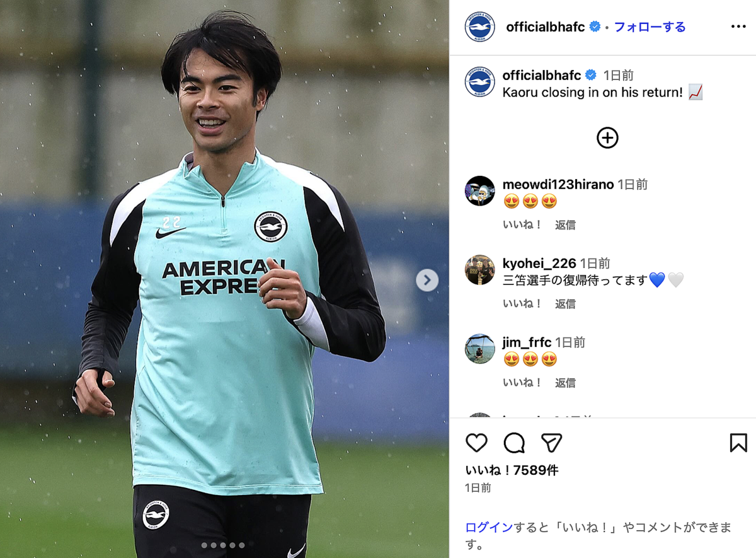756x558 pixels.
Task: Like meowdi123hirano's comment via いいね！
Action: (x=522, y=224)
